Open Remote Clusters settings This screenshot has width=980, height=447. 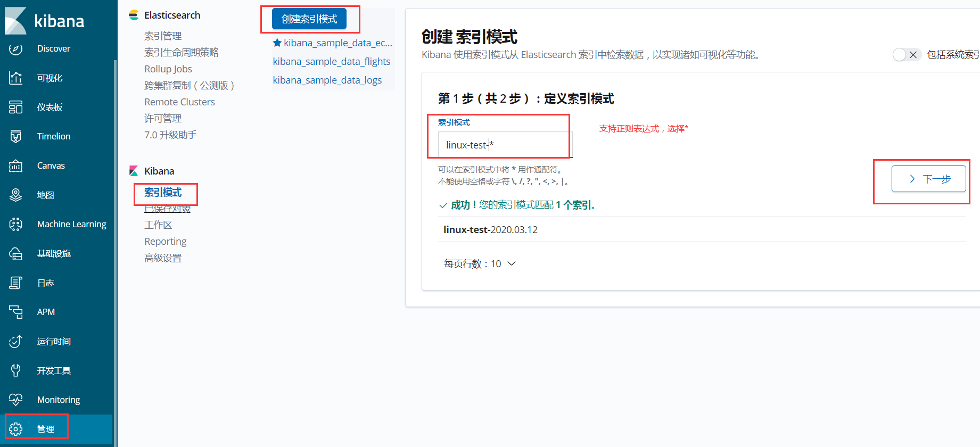(179, 102)
